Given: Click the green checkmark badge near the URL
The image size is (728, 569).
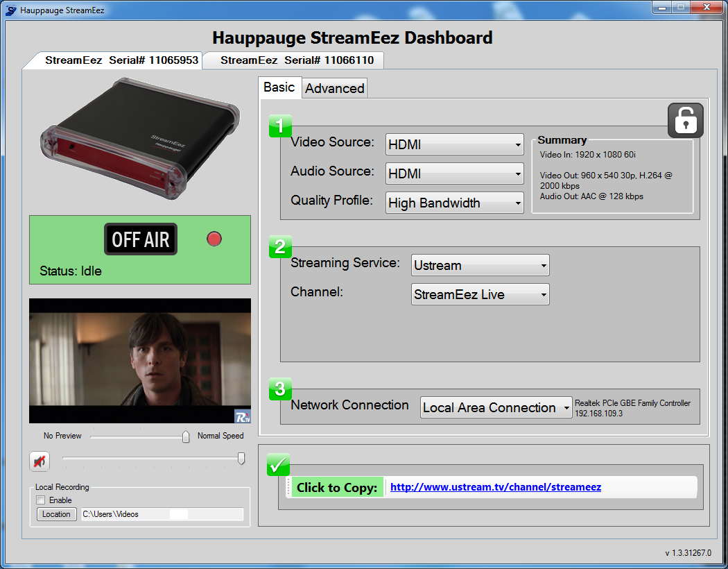Looking at the screenshot, I should coord(278,465).
